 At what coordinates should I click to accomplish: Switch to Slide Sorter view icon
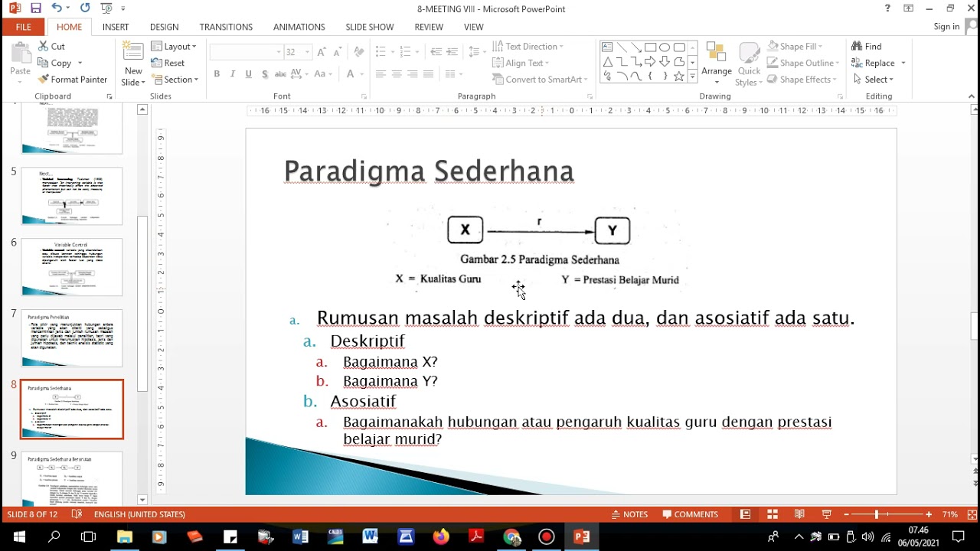click(773, 514)
